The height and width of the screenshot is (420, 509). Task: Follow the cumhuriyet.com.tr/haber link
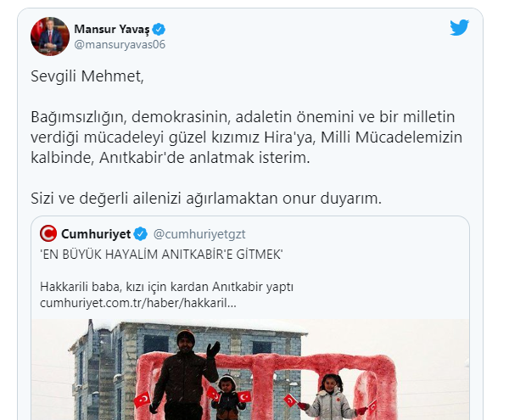138,303
